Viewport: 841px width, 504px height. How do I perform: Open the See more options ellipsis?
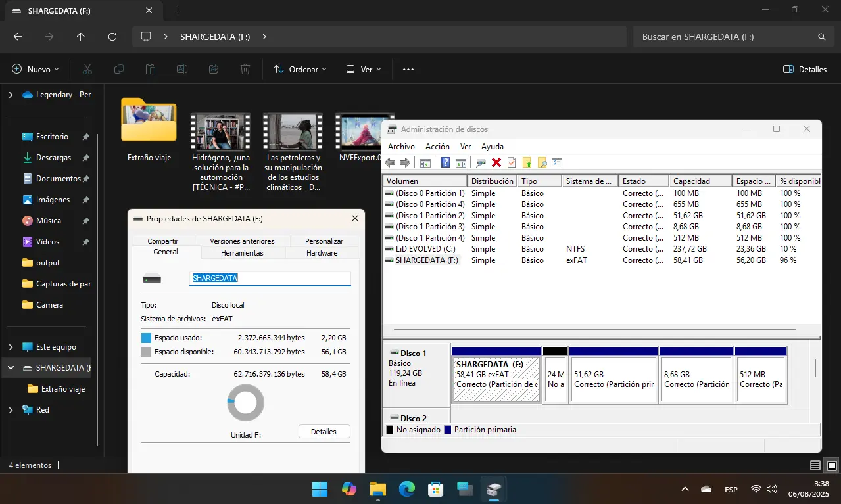point(408,69)
